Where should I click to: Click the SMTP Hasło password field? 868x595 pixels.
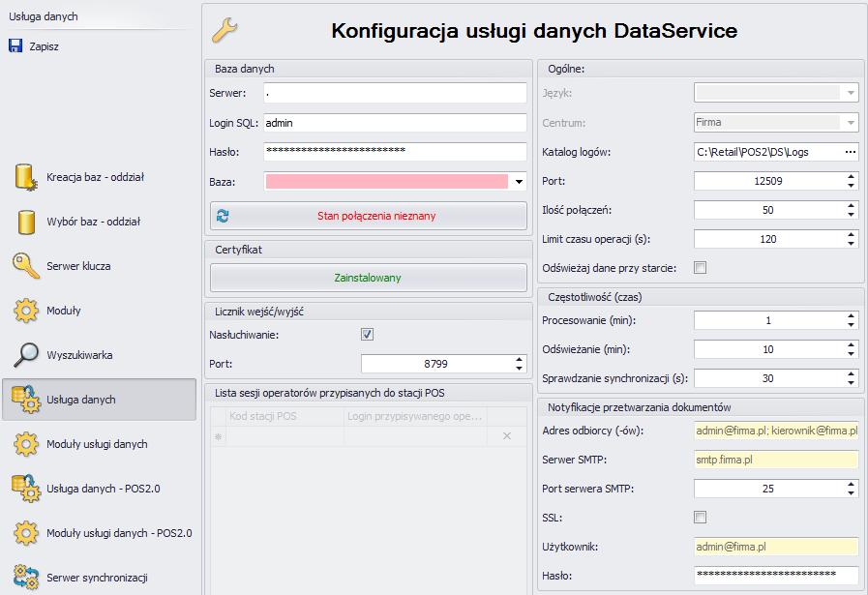pos(776,576)
